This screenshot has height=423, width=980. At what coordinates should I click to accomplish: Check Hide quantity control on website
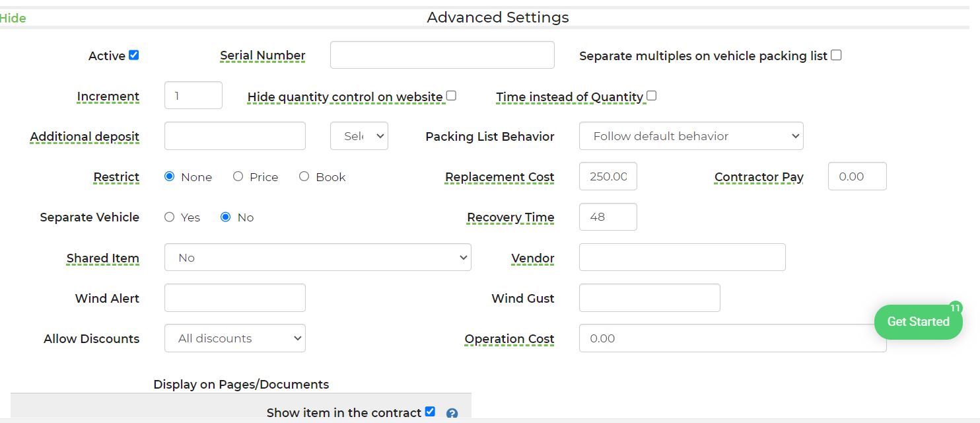451,96
